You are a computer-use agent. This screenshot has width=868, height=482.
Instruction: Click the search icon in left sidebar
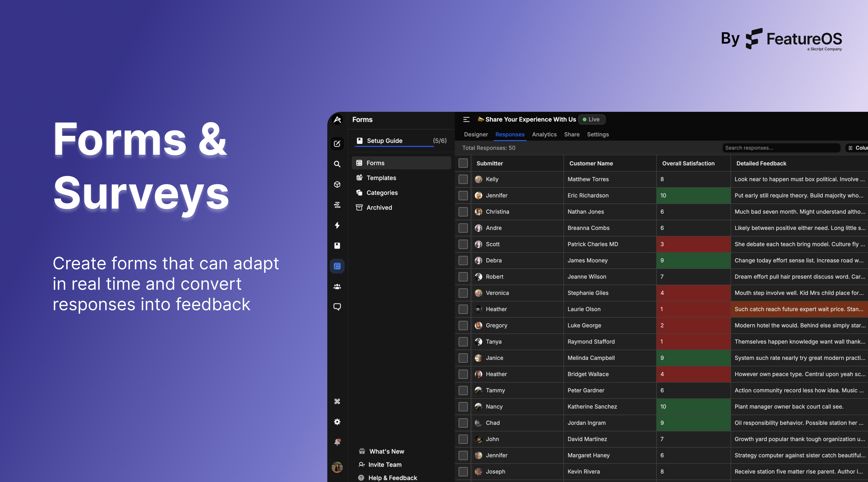pyautogui.click(x=337, y=164)
